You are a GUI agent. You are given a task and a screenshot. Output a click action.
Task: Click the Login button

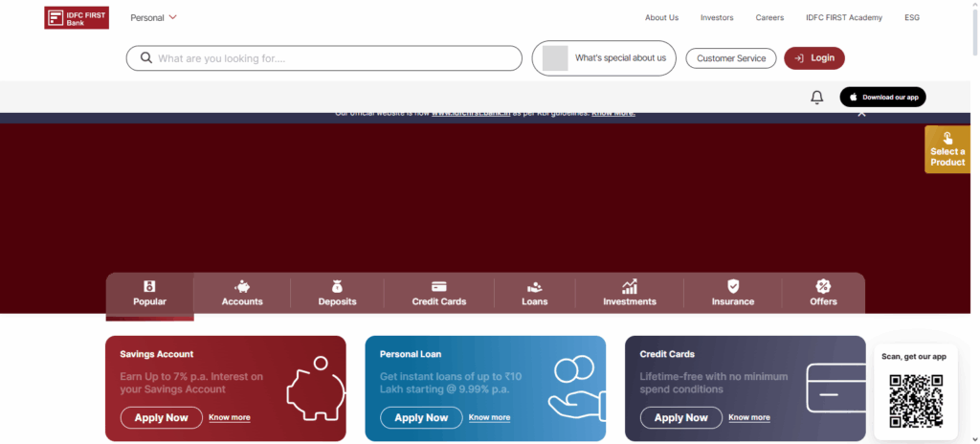tap(813, 58)
